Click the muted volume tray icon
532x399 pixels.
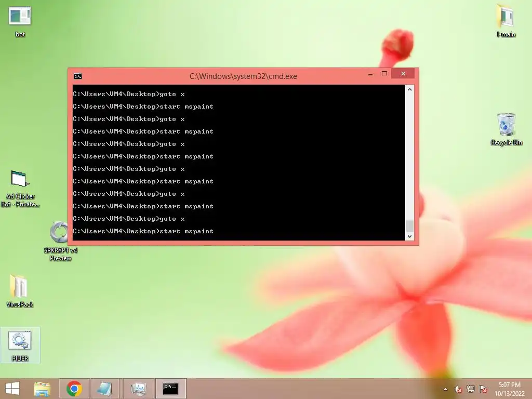pyautogui.click(x=458, y=389)
